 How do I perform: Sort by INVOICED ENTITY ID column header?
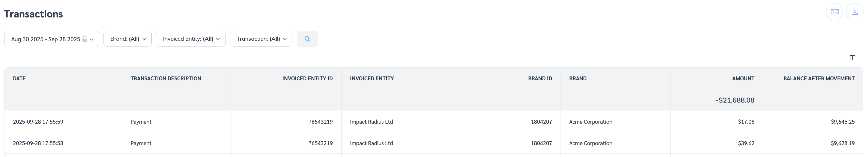[307, 78]
